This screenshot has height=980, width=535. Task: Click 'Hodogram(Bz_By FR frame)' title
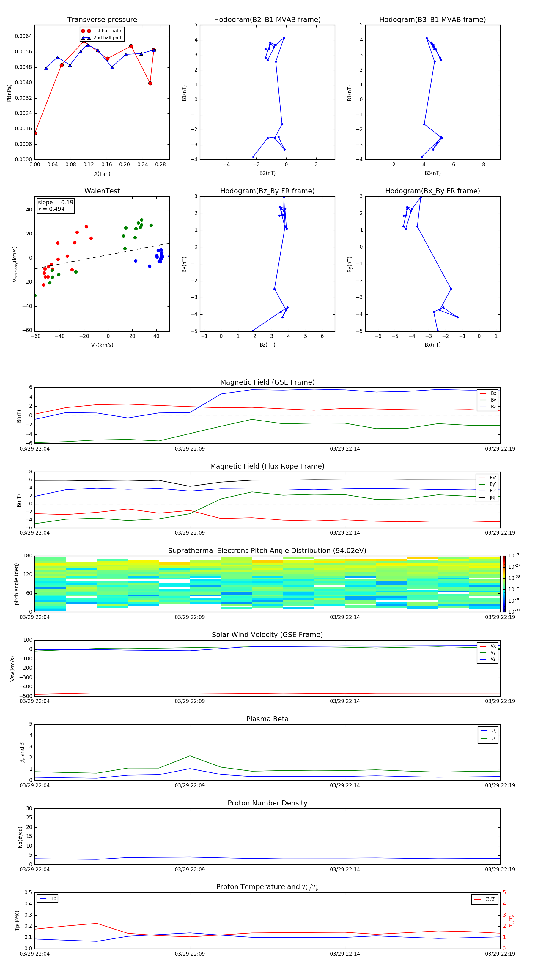point(267,191)
